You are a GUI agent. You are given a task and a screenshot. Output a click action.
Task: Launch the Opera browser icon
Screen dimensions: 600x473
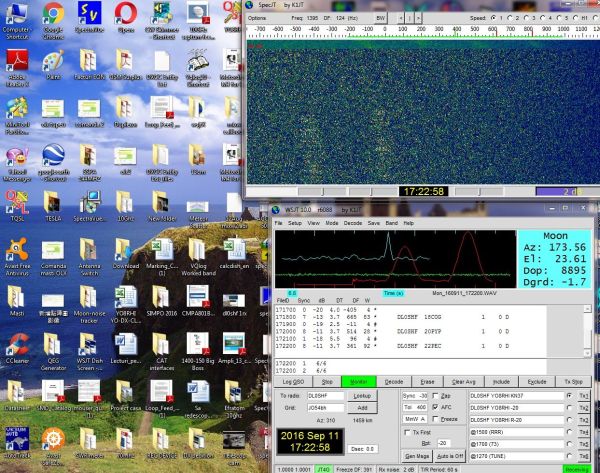(x=125, y=15)
